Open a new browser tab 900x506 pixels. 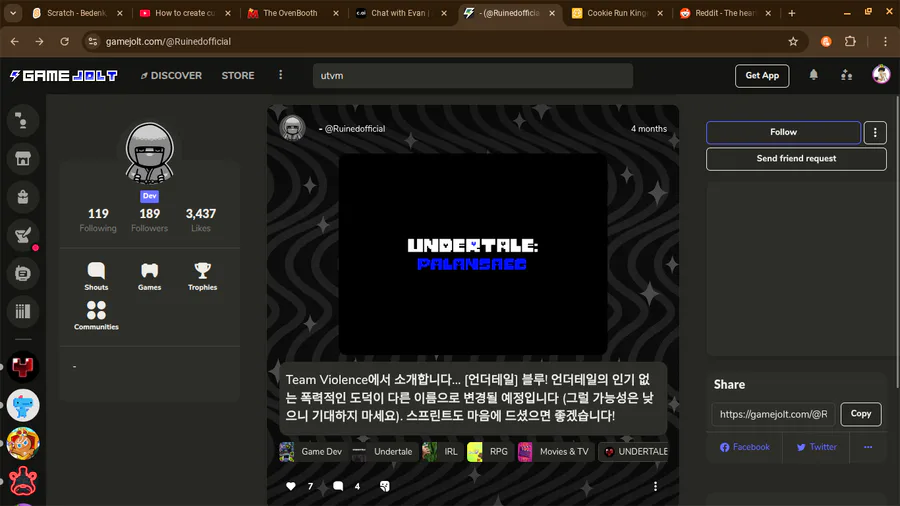tap(792, 13)
